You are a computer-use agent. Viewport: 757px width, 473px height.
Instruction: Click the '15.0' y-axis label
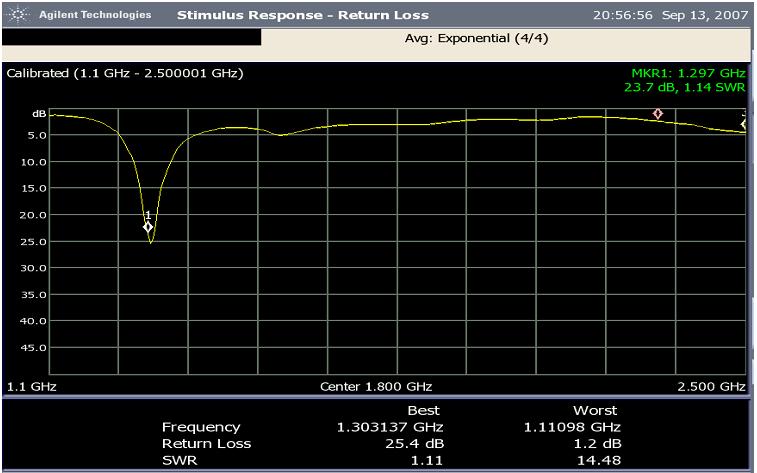33,189
